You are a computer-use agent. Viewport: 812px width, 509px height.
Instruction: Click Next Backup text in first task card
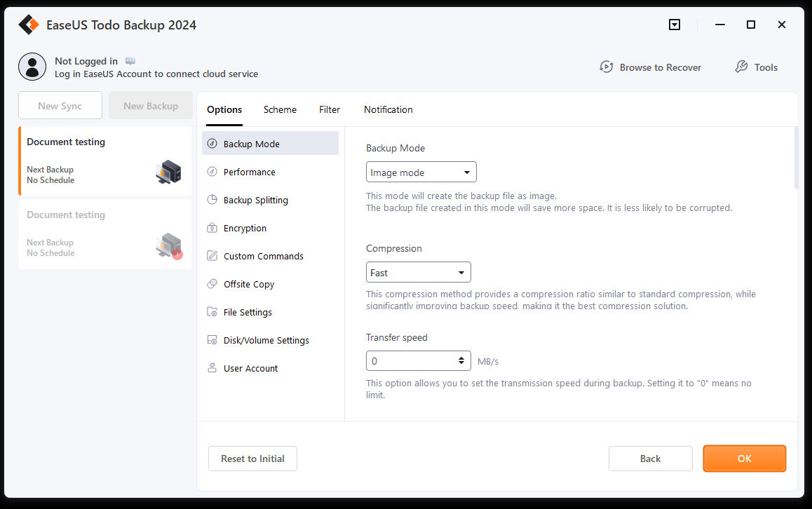click(x=50, y=170)
